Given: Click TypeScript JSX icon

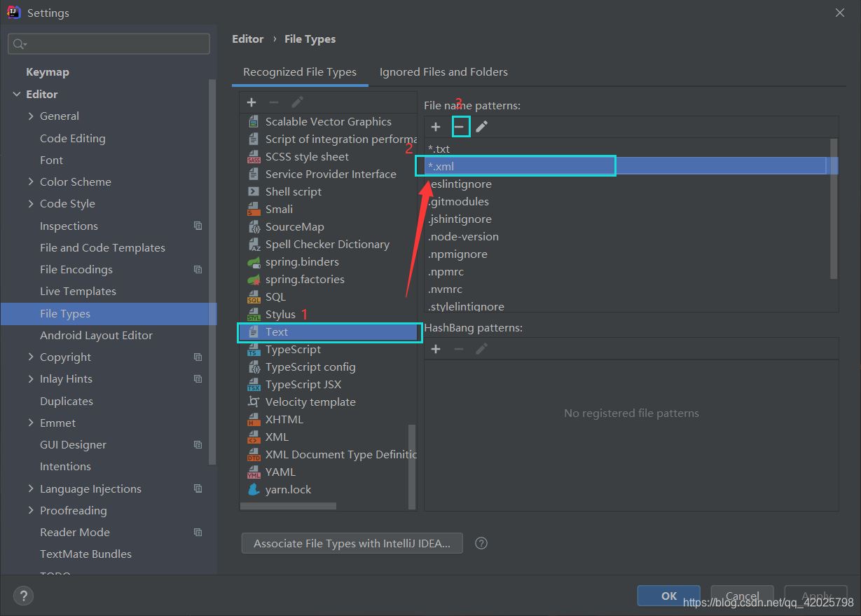Looking at the screenshot, I should 254,385.
